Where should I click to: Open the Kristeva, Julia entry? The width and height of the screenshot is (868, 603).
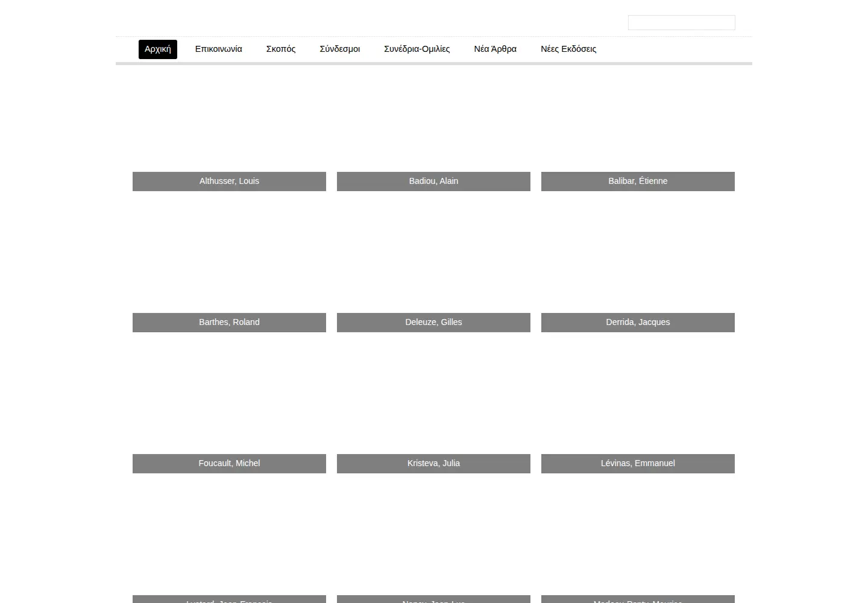tap(433, 464)
